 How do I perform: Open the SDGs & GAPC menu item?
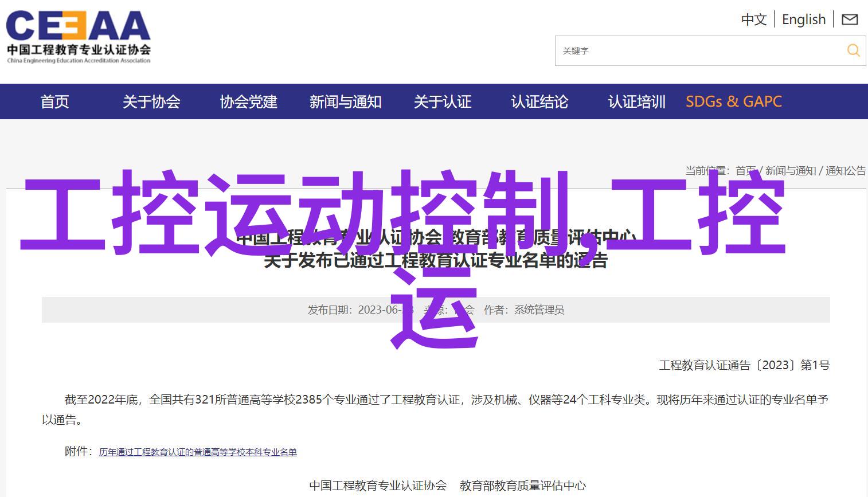point(733,102)
